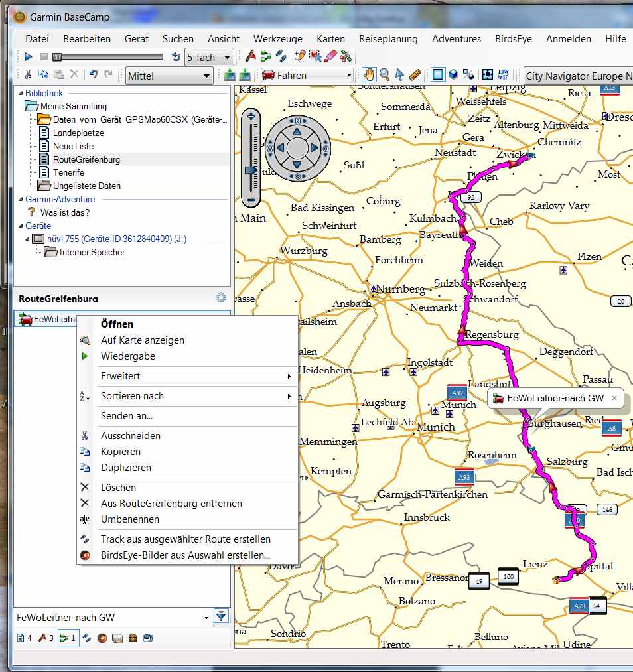Image resolution: width=633 pixels, height=672 pixels.
Task: Click the map swap arrows icon
Action: (x=503, y=74)
